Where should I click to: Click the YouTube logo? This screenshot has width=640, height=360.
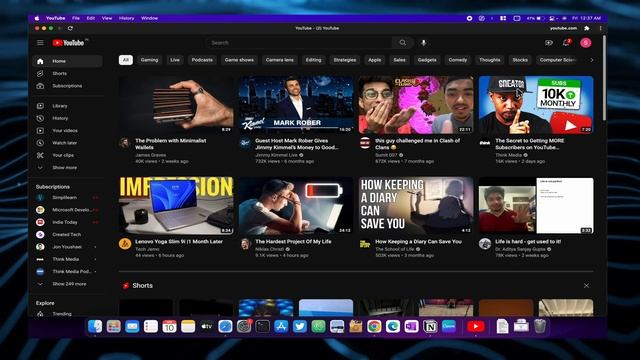[x=68, y=43]
